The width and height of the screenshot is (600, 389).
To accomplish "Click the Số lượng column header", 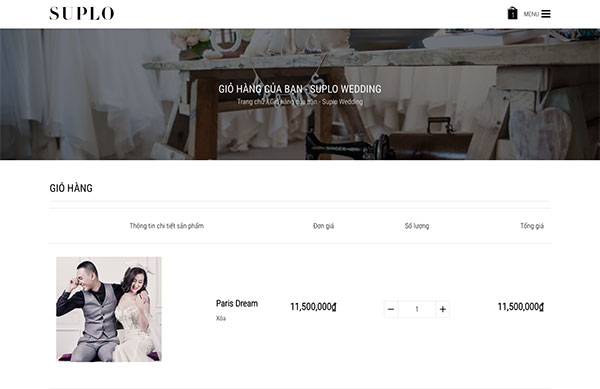I will point(417,226).
